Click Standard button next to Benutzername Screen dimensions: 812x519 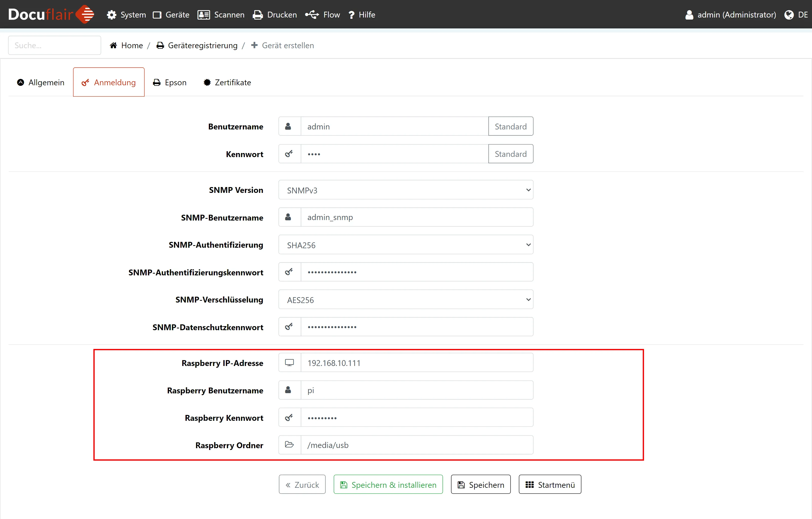(510, 126)
